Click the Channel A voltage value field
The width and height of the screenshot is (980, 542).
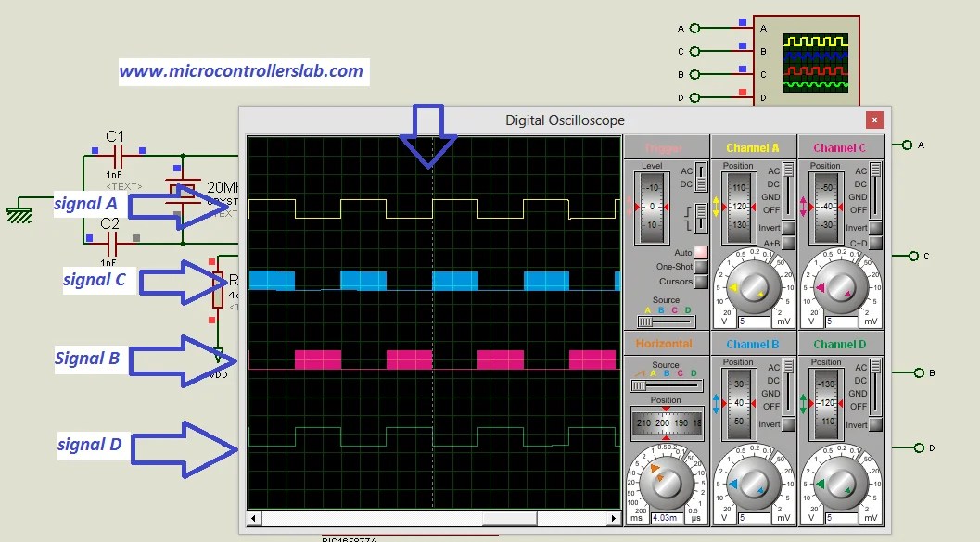[x=755, y=322]
